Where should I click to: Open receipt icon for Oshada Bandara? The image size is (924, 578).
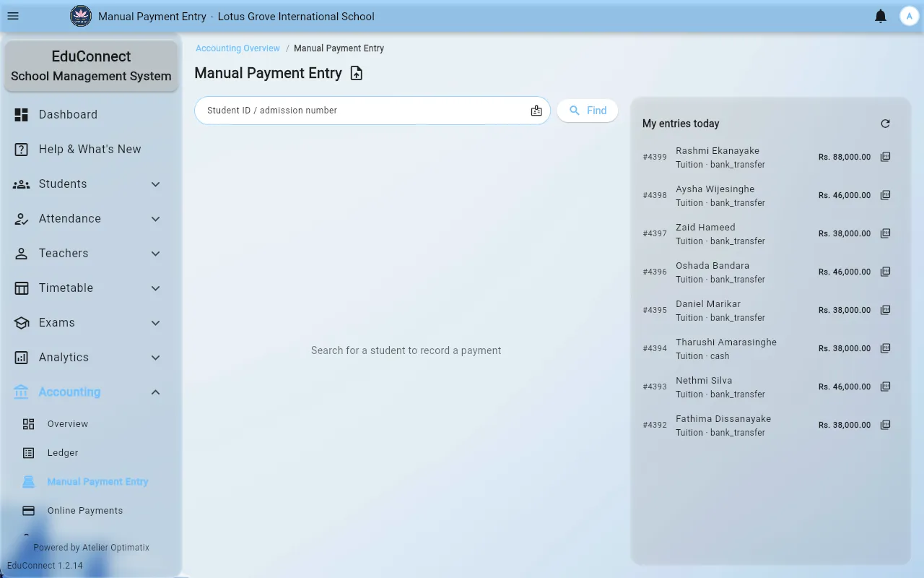click(886, 272)
